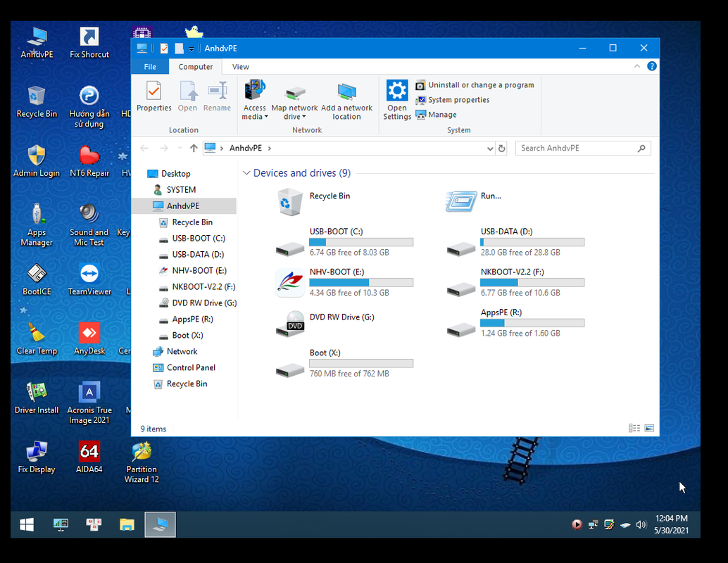This screenshot has width=728, height=563.
Task: Collapse the Devices and drives group
Action: pyautogui.click(x=246, y=173)
